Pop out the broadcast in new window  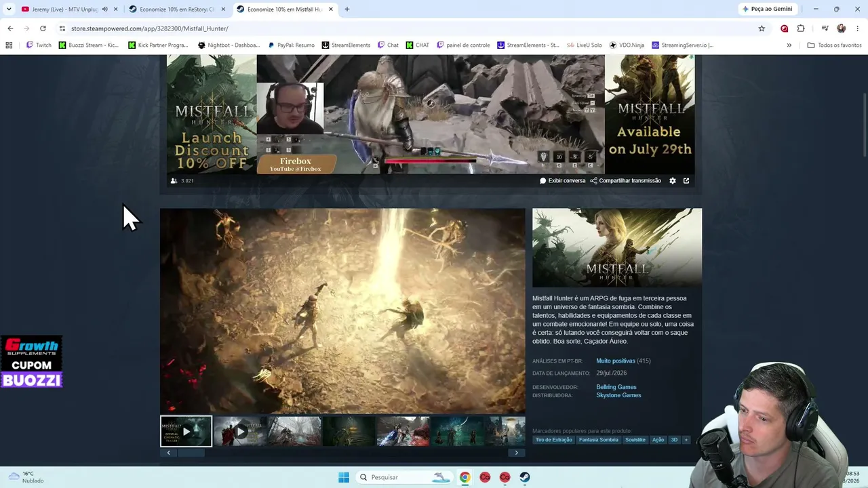(x=686, y=181)
